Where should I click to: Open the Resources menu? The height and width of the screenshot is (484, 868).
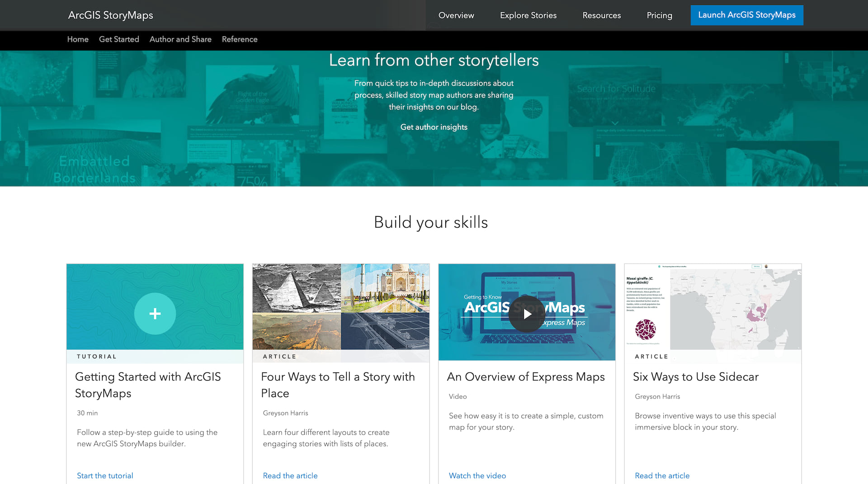(601, 15)
